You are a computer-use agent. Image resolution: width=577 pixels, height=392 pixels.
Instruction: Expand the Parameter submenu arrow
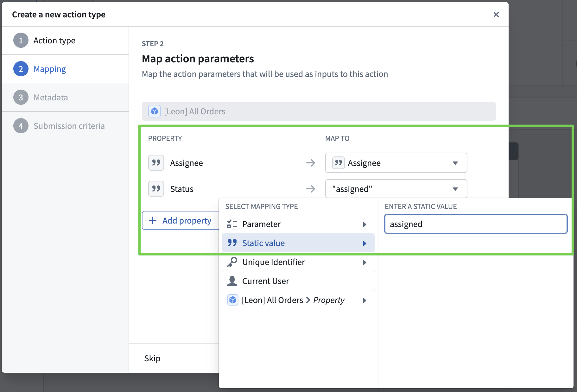365,224
